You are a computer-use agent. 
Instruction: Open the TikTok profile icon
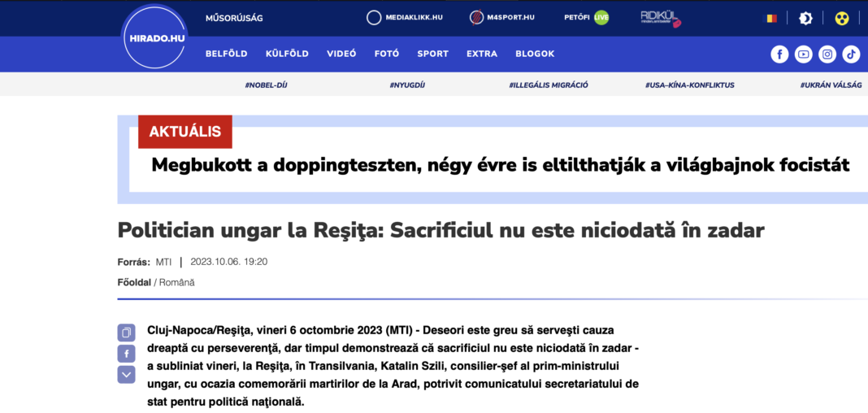click(x=851, y=54)
